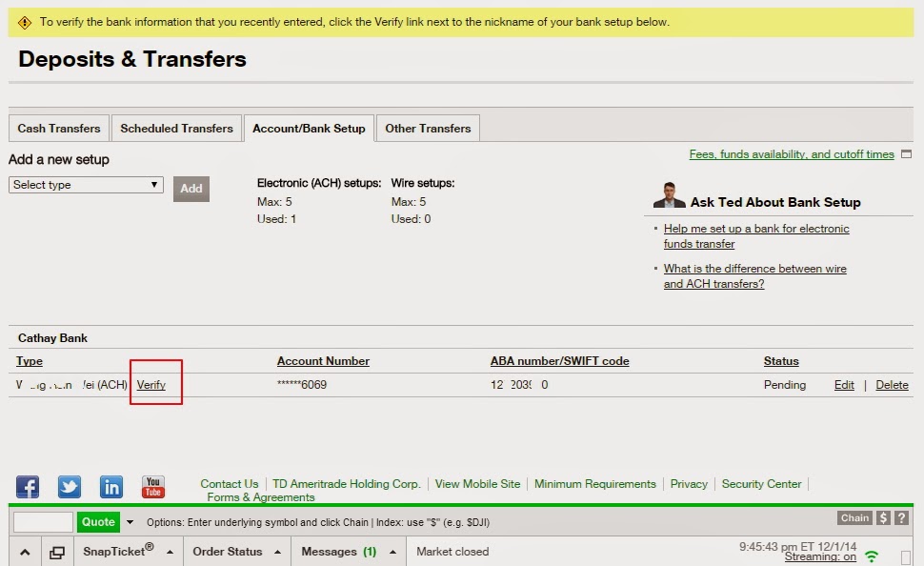Click account number ending 6069
Screen dimensions: 924x566
(x=302, y=384)
